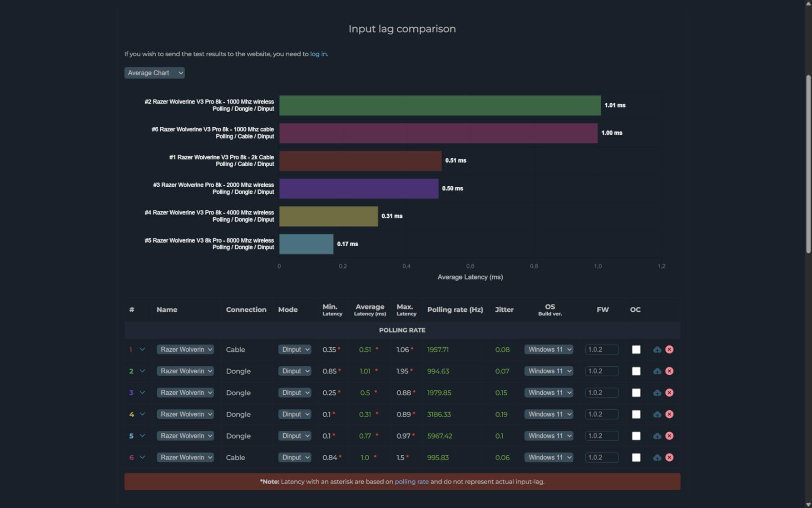Screen dimensions: 812x508
Task: Click cloud upload icon for row 5
Action: 657,436
